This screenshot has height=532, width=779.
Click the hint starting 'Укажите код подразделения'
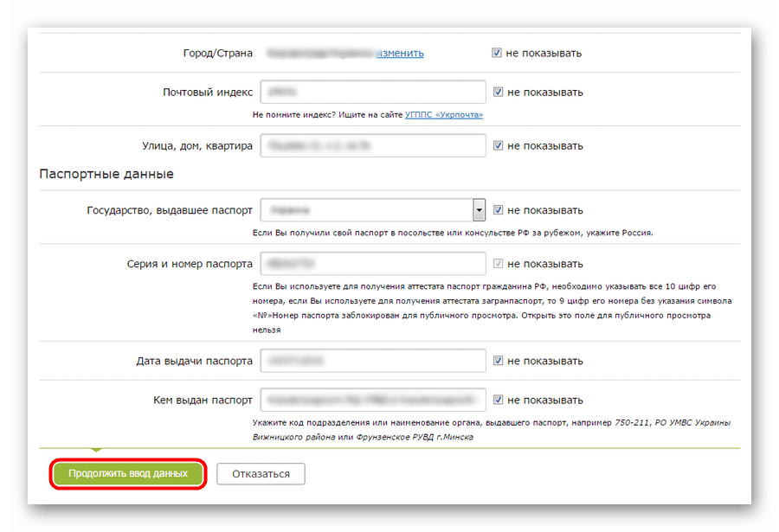492,430
